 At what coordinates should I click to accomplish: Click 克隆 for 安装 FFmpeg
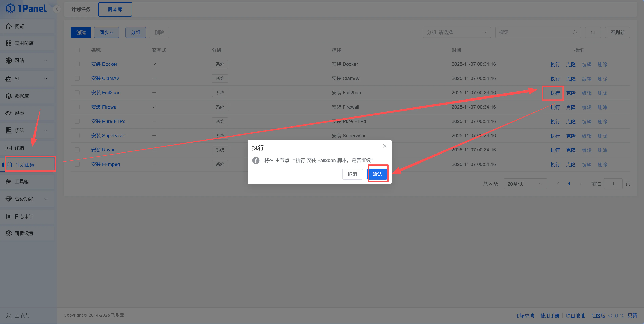571,165
